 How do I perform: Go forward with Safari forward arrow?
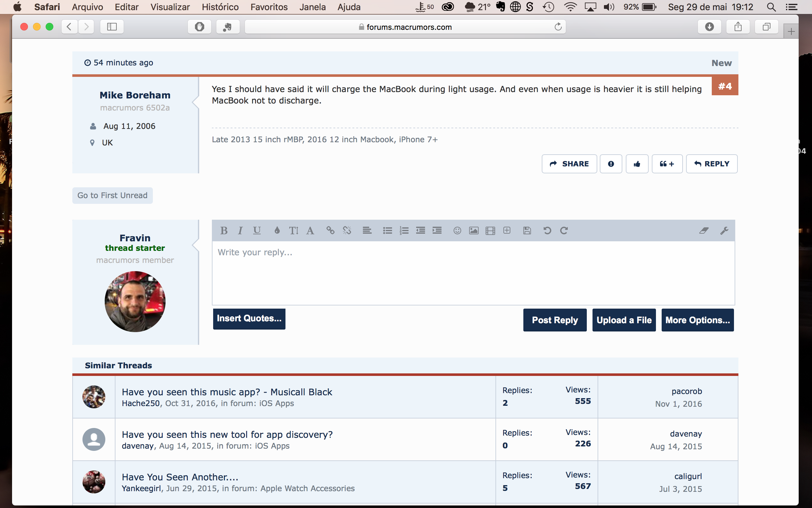(x=86, y=27)
